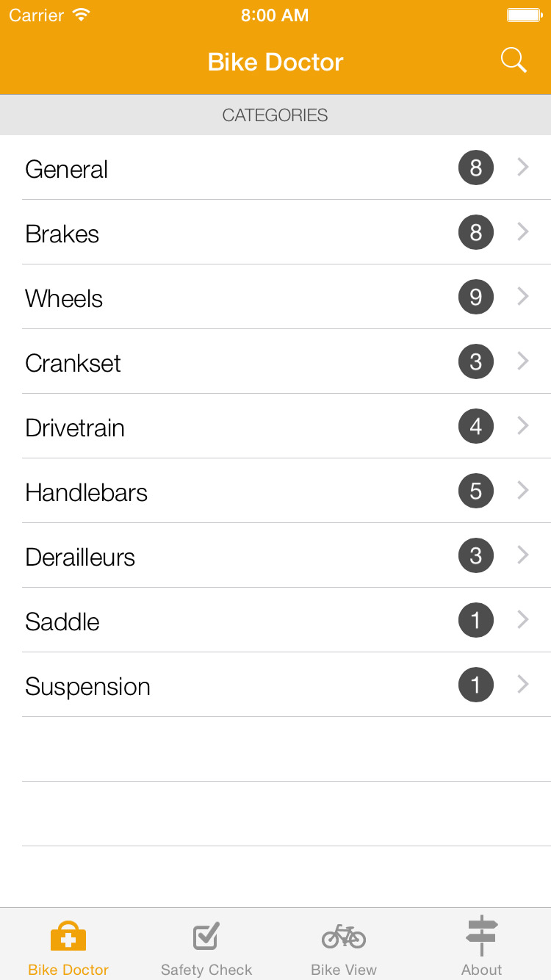Tap the count badge 9 on Wheels

click(x=476, y=298)
